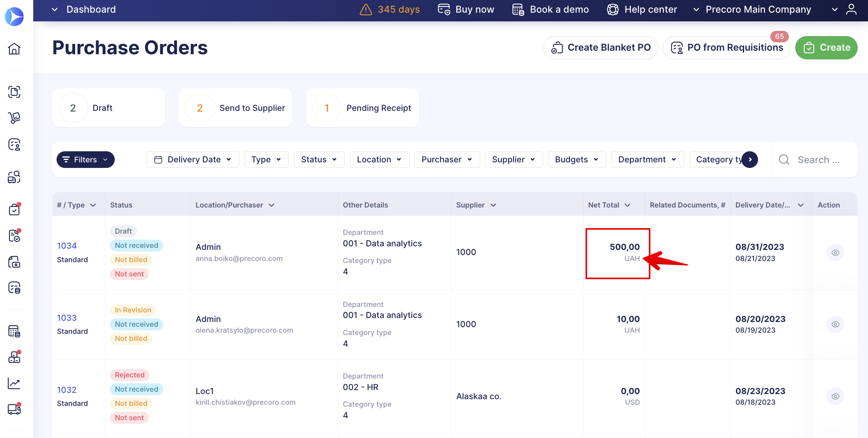Click the Buy now card icon
This screenshot has height=438, width=868.
(444, 10)
